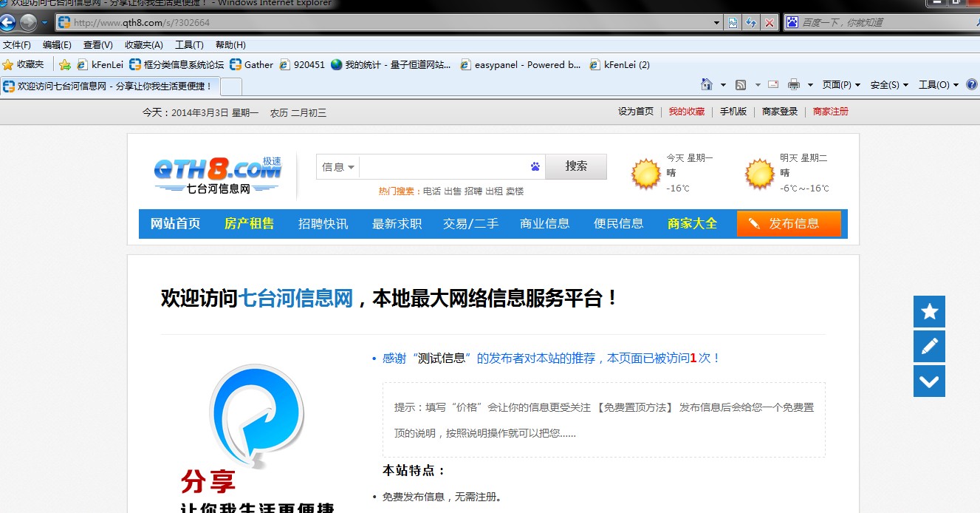
Task: Click the down chevron icon in the right sidebar
Action: (929, 381)
